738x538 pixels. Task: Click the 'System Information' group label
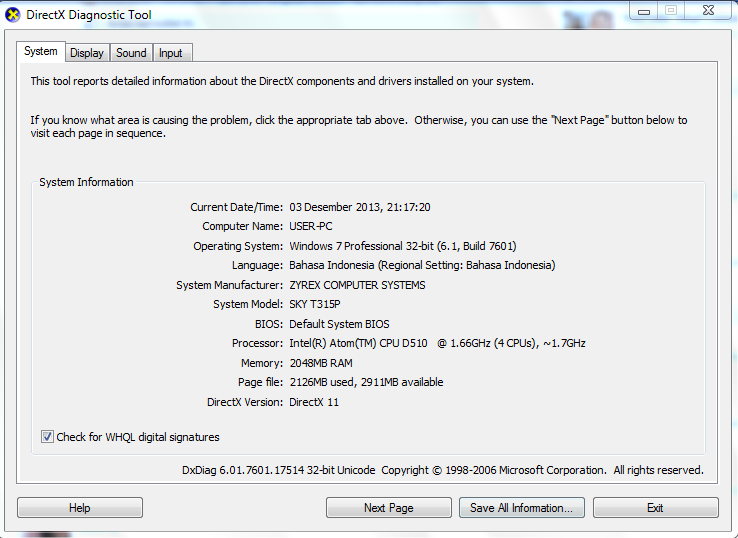86,182
